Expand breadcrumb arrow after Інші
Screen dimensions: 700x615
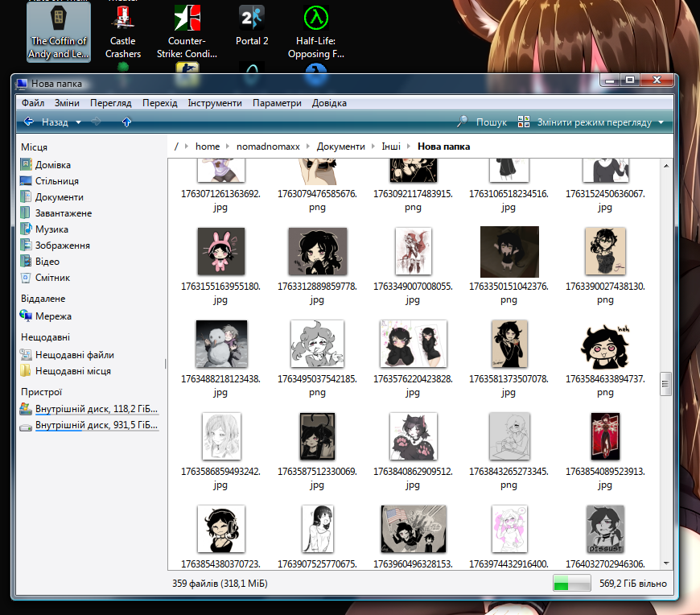[x=409, y=146]
